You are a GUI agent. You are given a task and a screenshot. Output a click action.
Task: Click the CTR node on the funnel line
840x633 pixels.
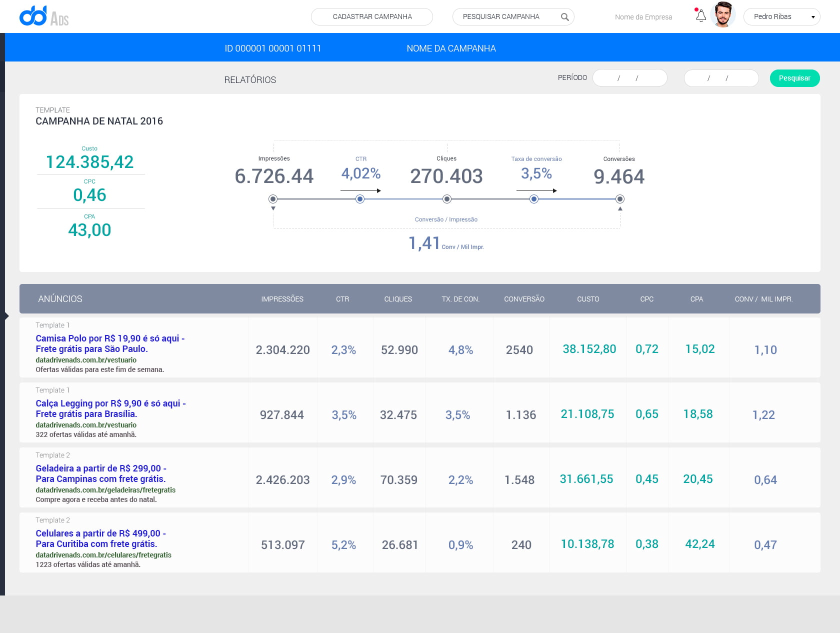[x=360, y=199]
